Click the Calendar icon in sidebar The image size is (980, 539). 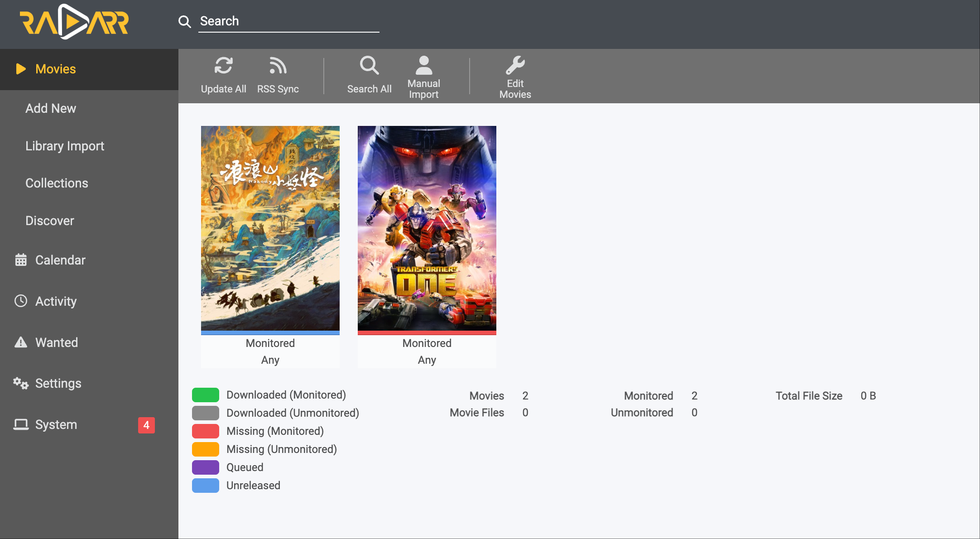tap(21, 260)
